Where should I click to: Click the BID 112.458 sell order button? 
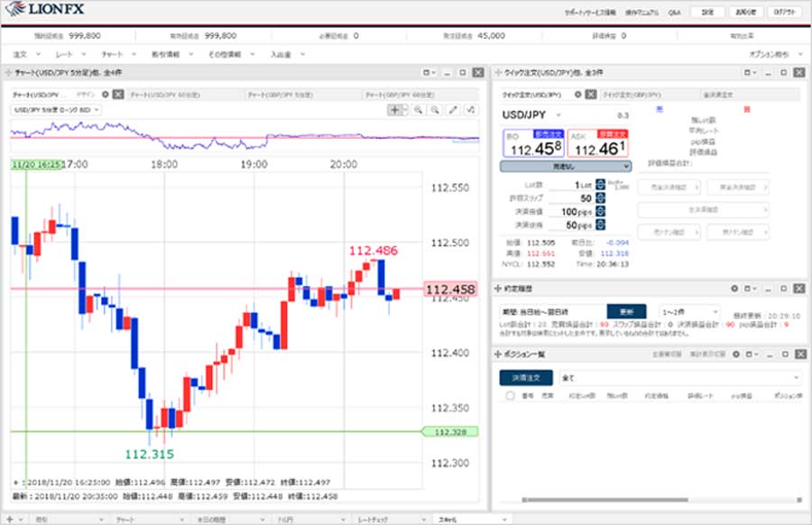[x=531, y=143]
